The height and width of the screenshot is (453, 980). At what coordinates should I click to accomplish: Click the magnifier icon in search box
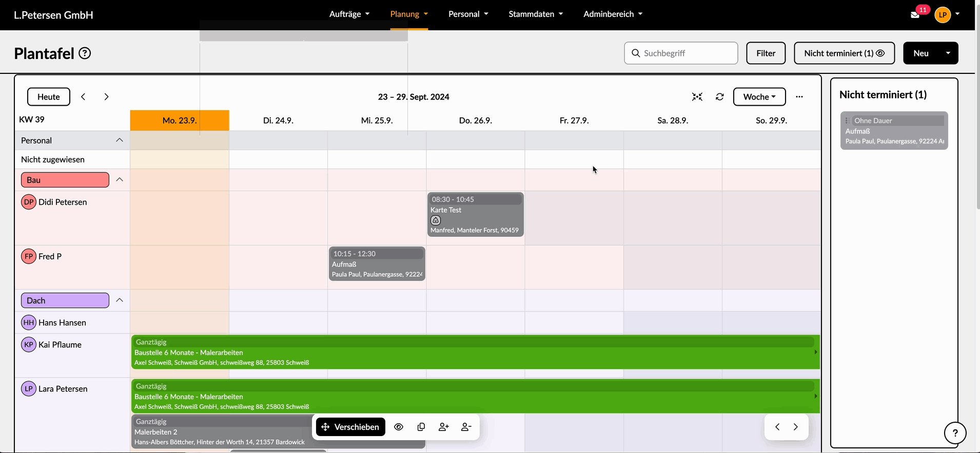[636, 53]
